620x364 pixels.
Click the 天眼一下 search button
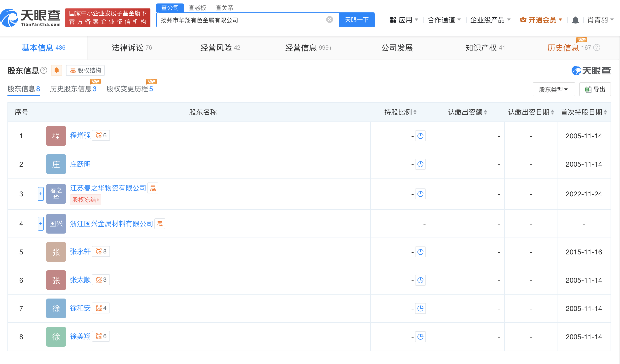pyautogui.click(x=357, y=20)
